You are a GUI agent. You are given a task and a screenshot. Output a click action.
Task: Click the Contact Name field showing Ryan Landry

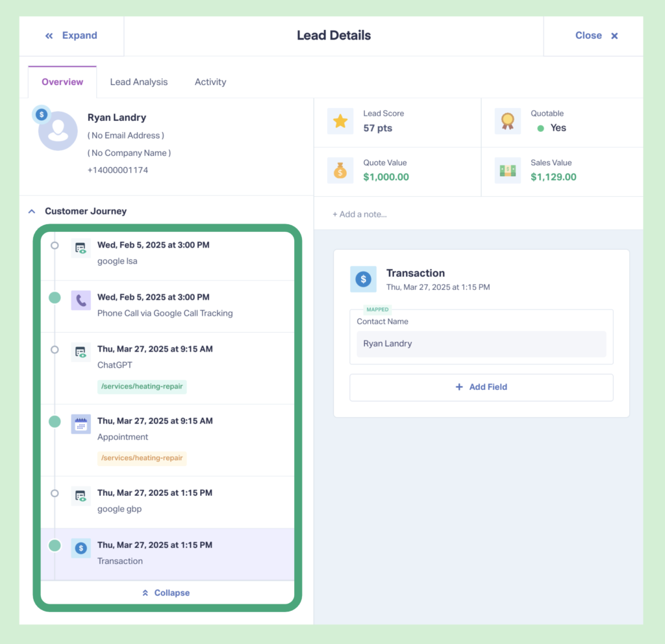pyautogui.click(x=481, y=343)
